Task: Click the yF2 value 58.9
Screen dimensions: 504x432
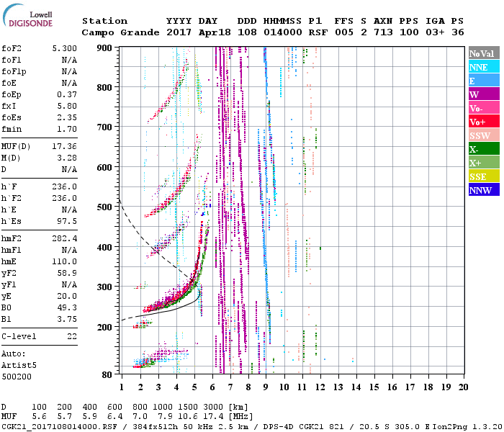Action: [x=67, y=273]
